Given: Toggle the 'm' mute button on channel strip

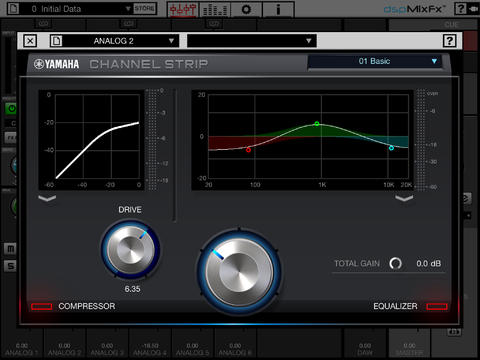Looking at the screenshot, I should [11, 249].
